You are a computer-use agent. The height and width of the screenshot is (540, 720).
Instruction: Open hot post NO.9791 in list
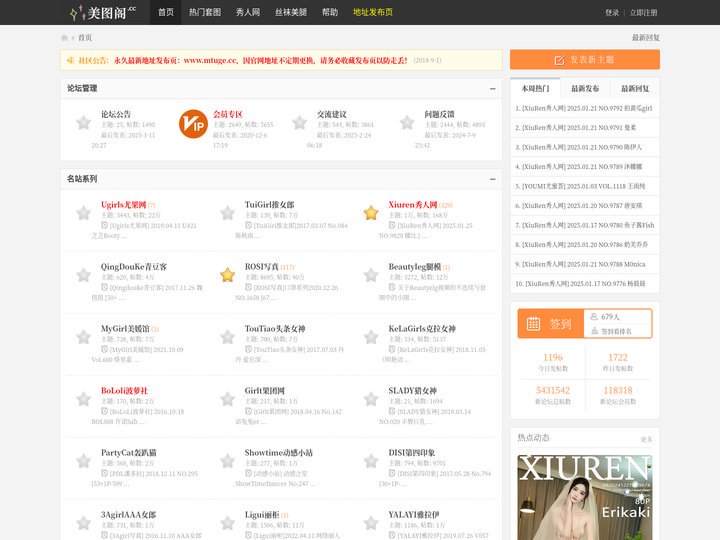[x=576, y=128]
